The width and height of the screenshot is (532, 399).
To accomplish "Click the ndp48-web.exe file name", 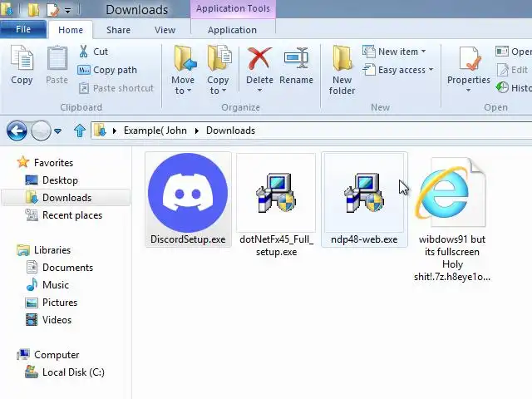I will tap(364, 239).
